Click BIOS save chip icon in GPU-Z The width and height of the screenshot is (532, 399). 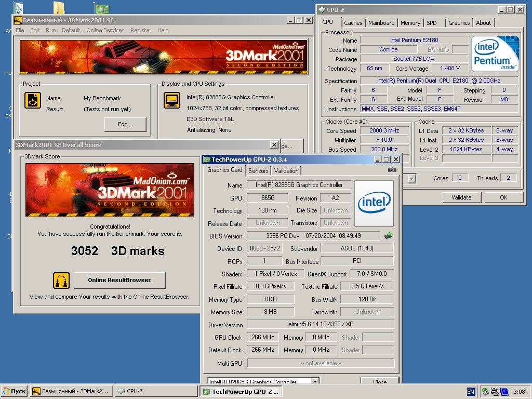point(388,235)
